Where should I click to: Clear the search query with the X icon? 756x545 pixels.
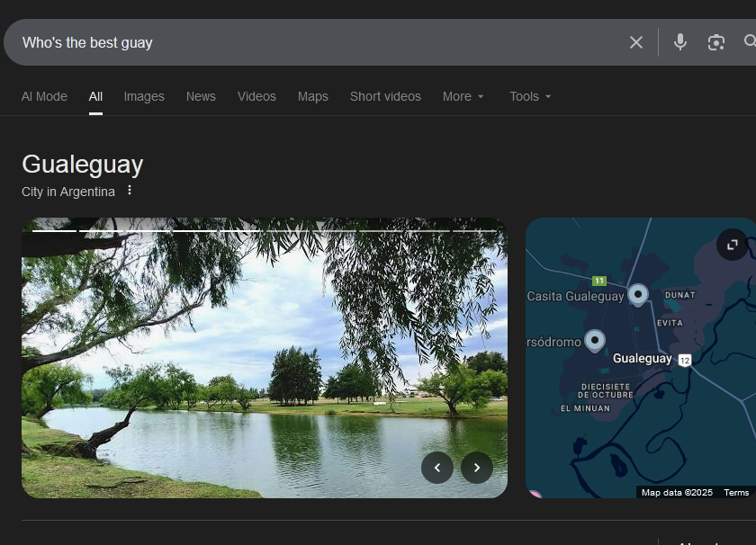(x=636, y=42)
